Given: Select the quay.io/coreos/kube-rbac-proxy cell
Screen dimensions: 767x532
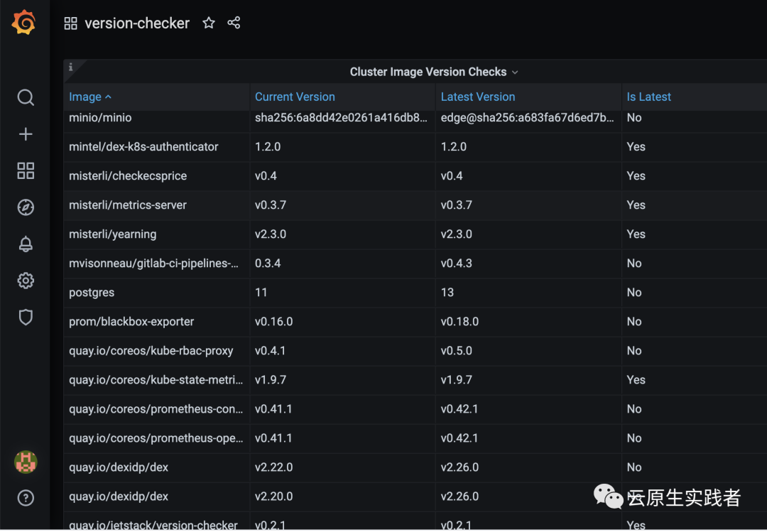Looking at the screenshot, I should tap(156, 351).
